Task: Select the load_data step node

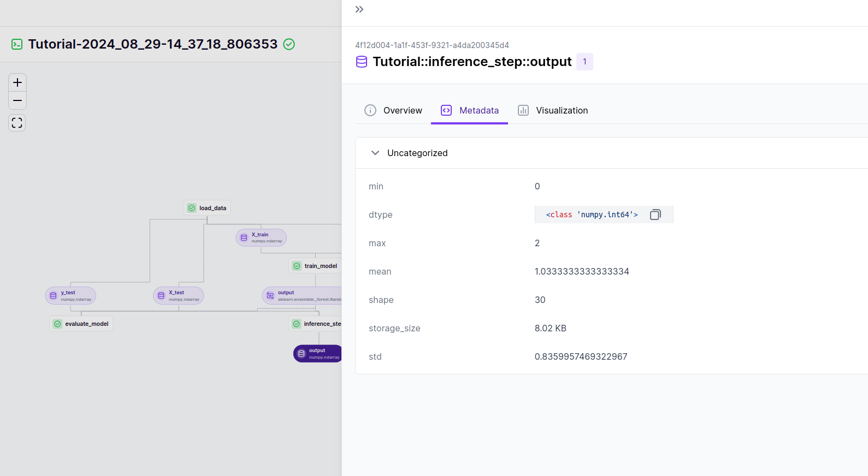Action: [207, 208]
